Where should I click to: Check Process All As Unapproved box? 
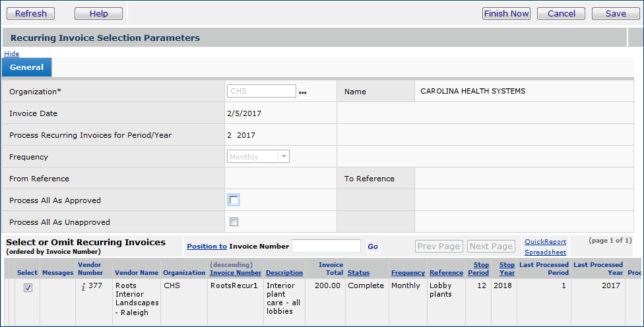tap(234, 222)
